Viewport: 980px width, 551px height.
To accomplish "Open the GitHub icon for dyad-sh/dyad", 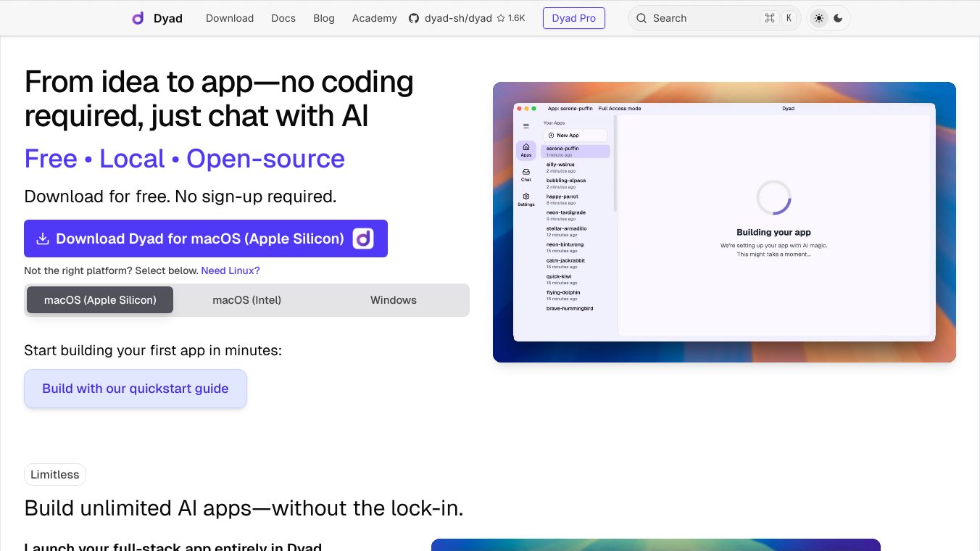I will [414, 18].
